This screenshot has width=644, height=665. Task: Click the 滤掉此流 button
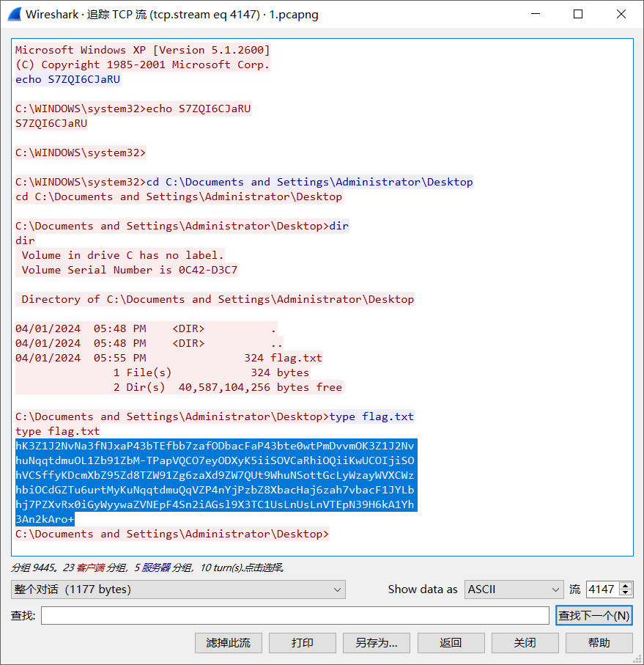coord(229,643)
